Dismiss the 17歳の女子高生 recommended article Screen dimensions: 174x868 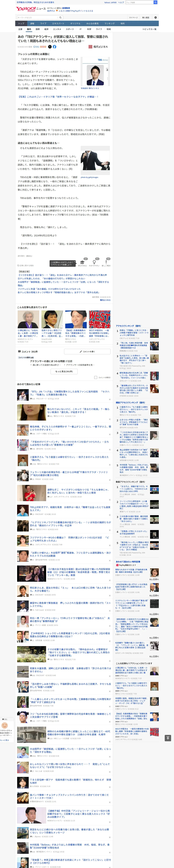tap(109, 580)
